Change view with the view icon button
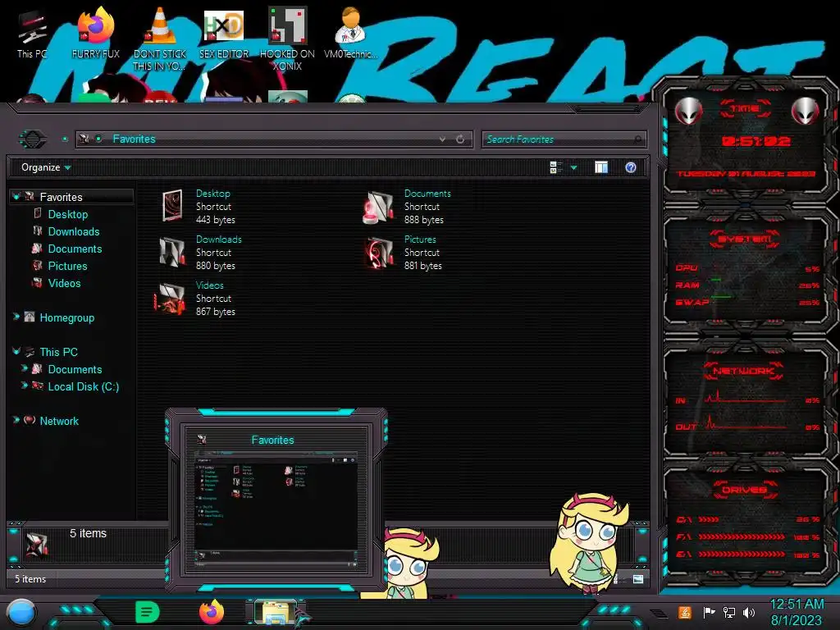 click(x=556, y=167)
